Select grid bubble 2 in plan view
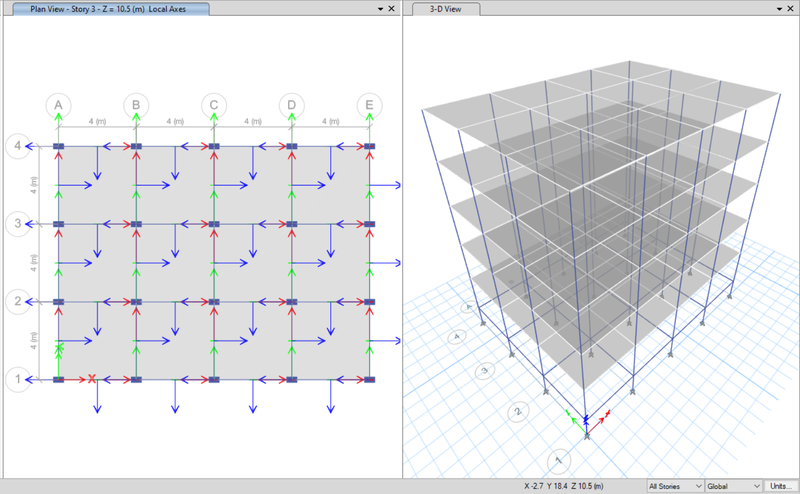The width and height of the screenshot is (800, 494). pos(18,302)
